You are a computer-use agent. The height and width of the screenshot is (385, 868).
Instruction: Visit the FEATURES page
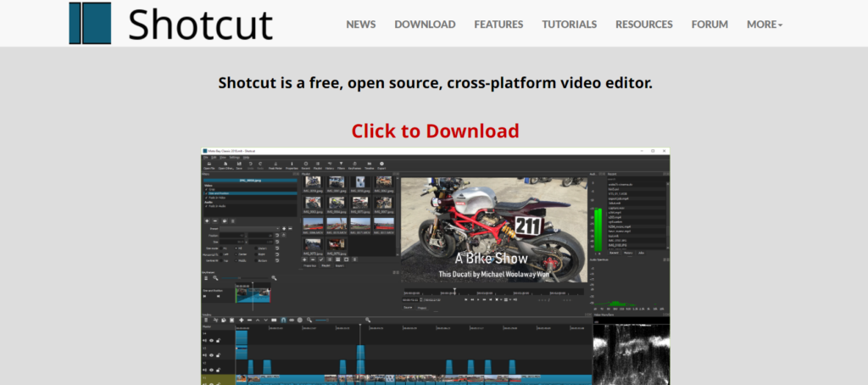click(x=498, y=25)
